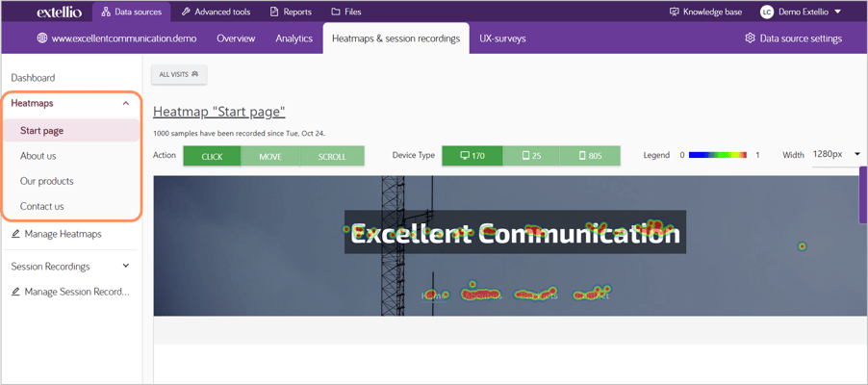
Task: Switch to the UX-surveys tab
Action: [502, 38]
